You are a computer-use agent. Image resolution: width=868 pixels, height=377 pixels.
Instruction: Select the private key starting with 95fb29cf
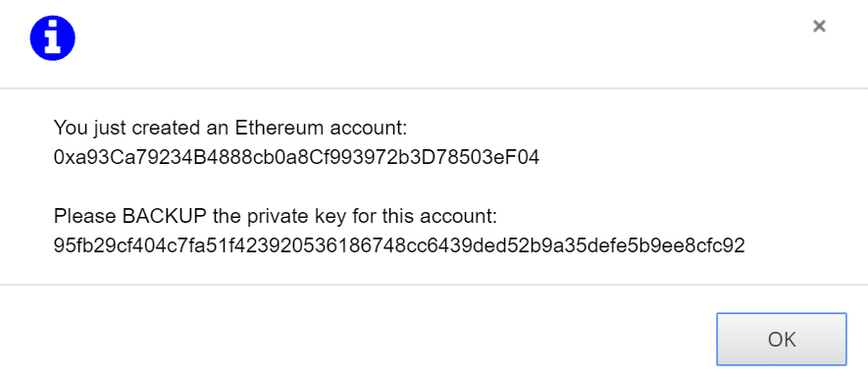(x=399, y=244)
